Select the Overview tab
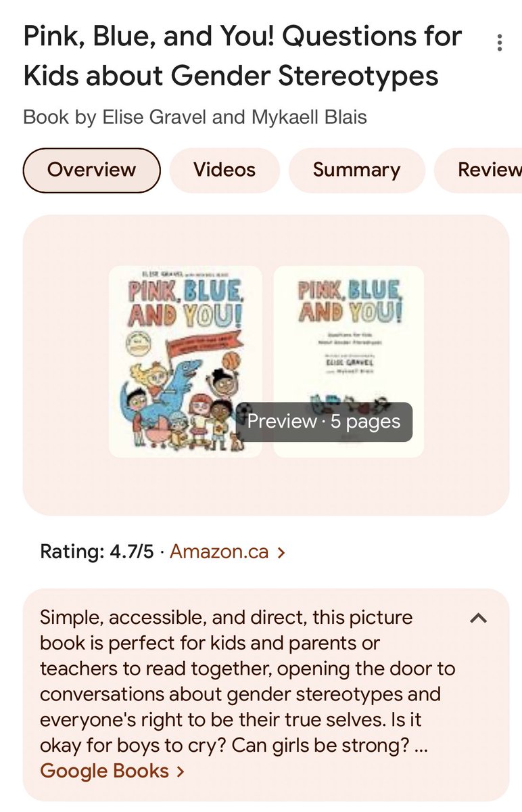The image size is (522, 812). (91, 170)
